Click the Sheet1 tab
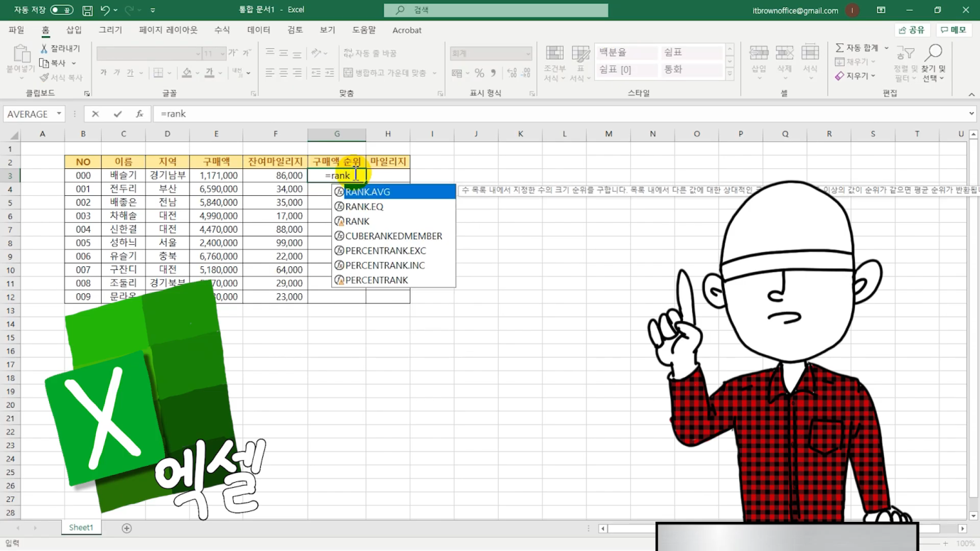 (x=81, y=528)
